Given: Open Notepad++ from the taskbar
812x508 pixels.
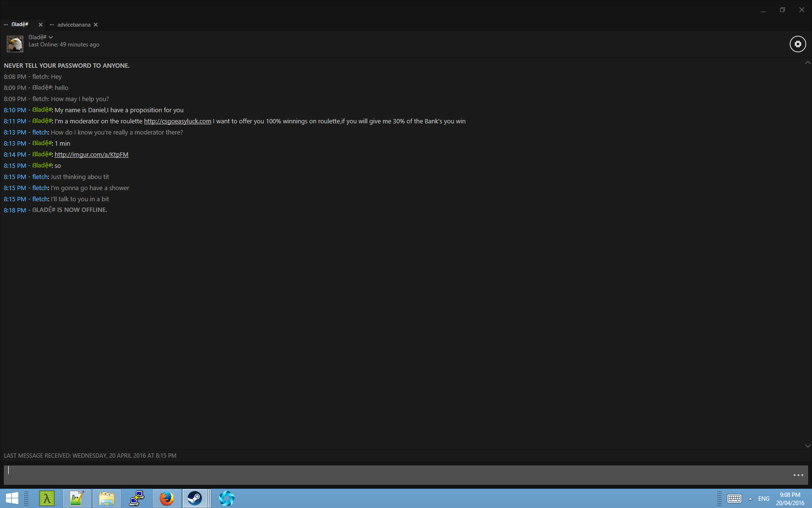Looking at the screenshot, I should pos(76,498).
